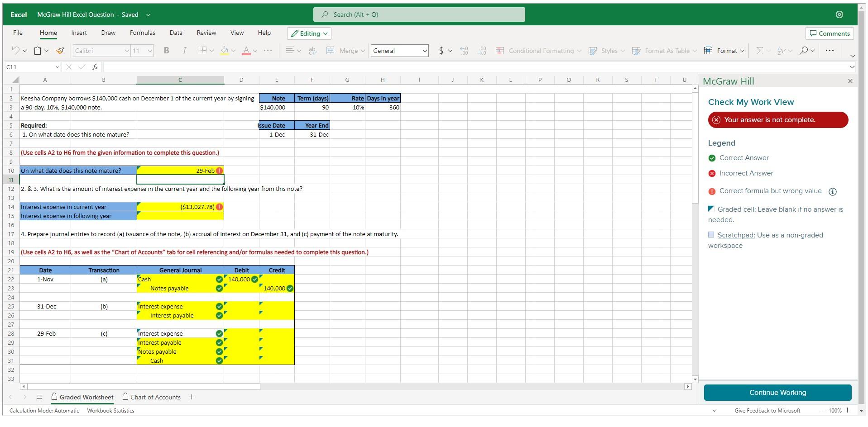Click Workbook Statistics in status bar
This screenshot has height=427, width=868.
[x=110, y=411]
